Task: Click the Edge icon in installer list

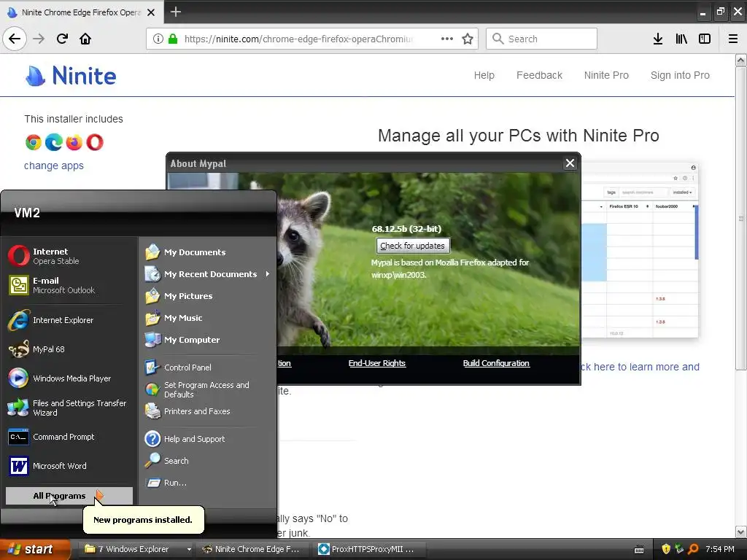Action: click(x=54, y=142)
